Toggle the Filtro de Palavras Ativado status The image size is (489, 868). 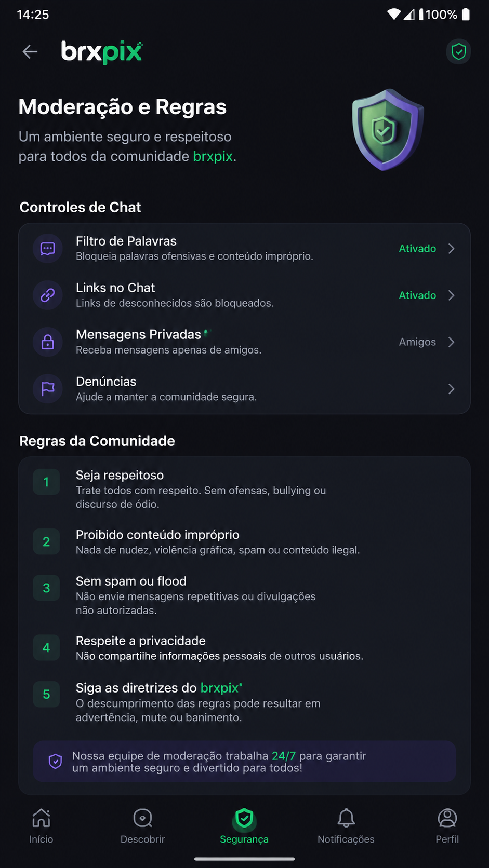[x=417, y=249]
